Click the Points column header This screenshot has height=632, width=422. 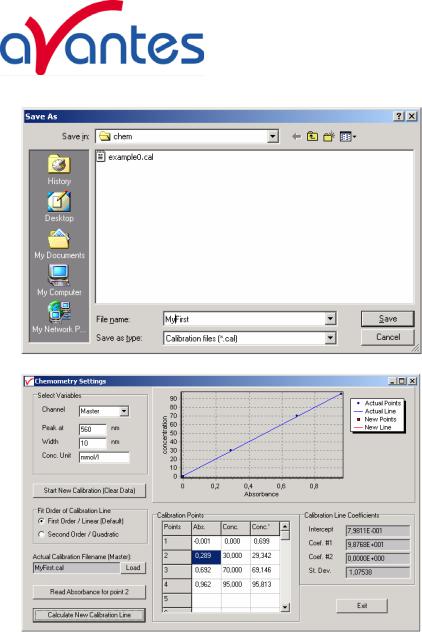coord(177,527)
